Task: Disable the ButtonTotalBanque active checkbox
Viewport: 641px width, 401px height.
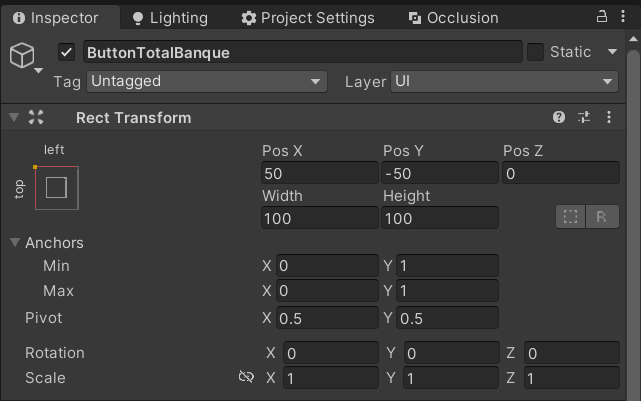Action: [67, 52]
